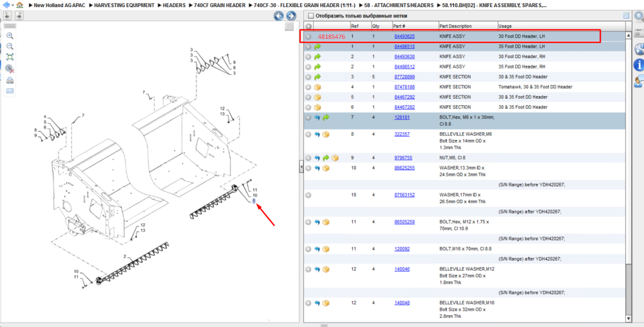Toggle the show only selected labels checkbox

311,16
